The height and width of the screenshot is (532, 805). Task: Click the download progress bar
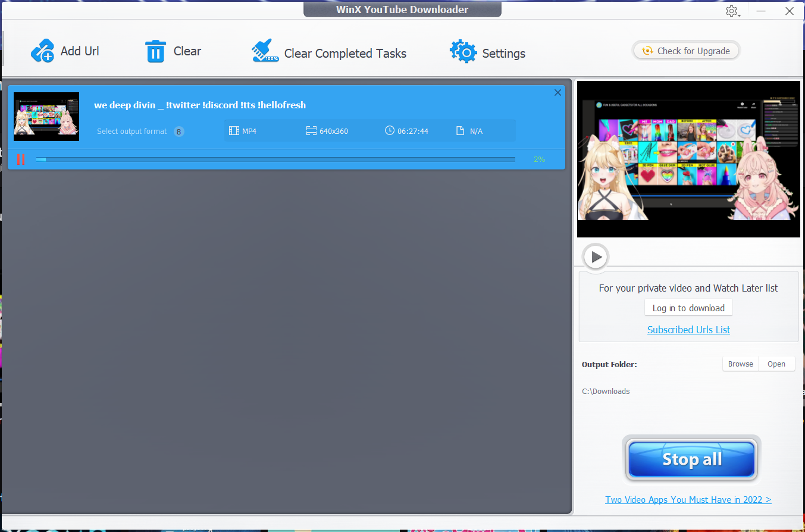275,159
